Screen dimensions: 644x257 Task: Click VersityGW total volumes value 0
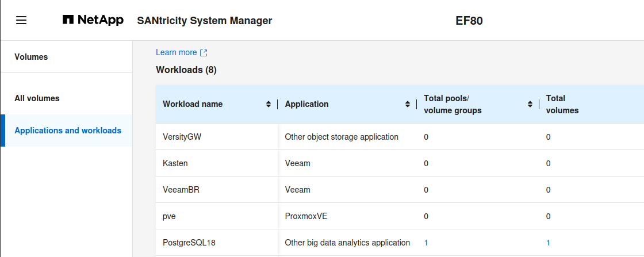coord(549,137)
